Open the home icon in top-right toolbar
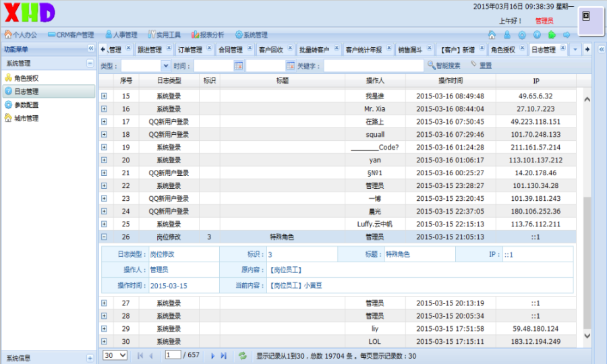Image resolution: width=607 pixels, height=364 pixels. [x=492, y=35]
